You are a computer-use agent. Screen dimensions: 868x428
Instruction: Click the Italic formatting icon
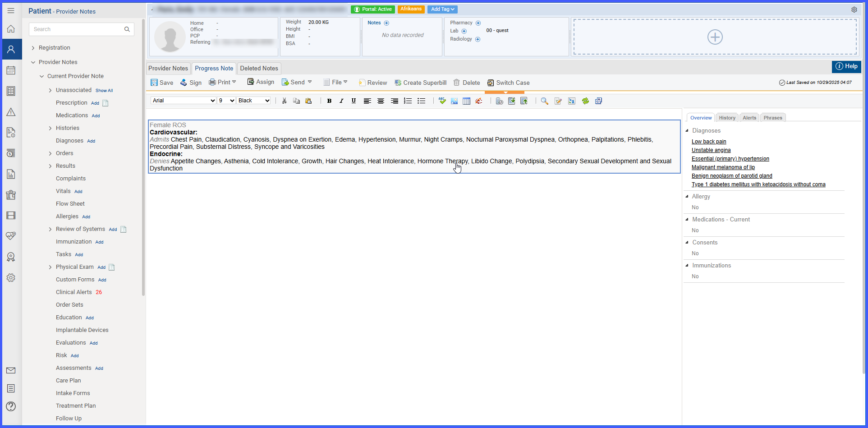[341, 101]
